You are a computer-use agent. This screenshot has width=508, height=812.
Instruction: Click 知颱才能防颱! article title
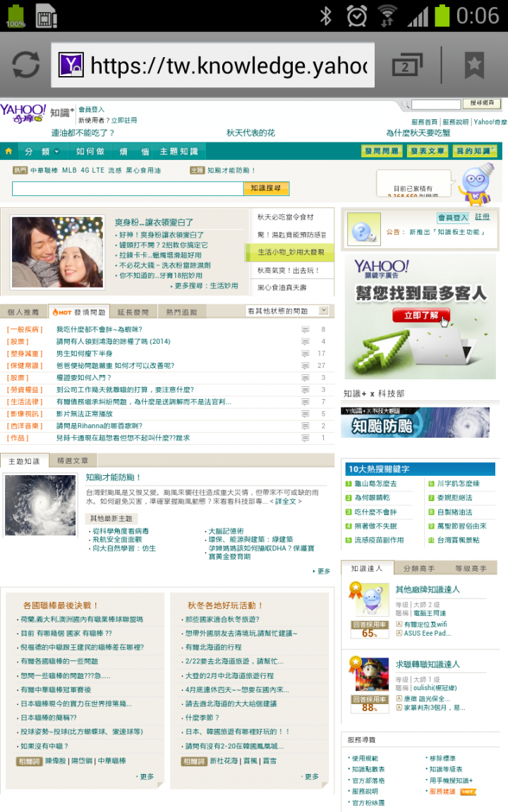coord(113,477)
